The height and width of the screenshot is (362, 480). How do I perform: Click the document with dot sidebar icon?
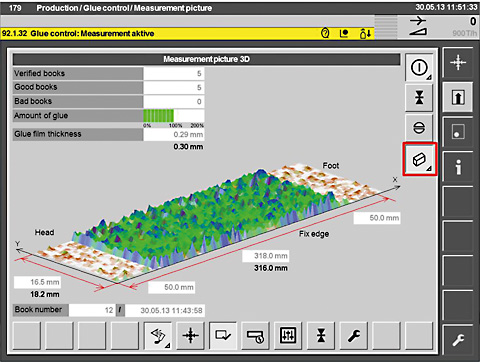pyautogui.click(x=458, y=132)
